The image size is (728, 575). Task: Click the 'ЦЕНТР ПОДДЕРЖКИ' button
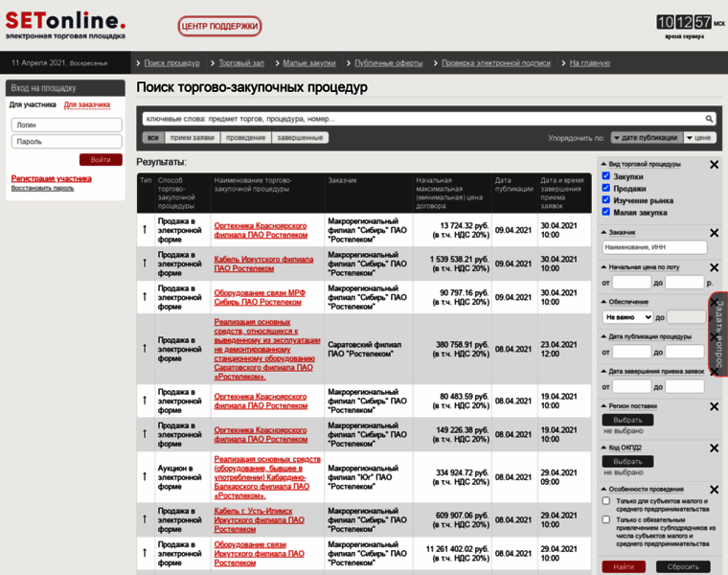tap(219, 26)
